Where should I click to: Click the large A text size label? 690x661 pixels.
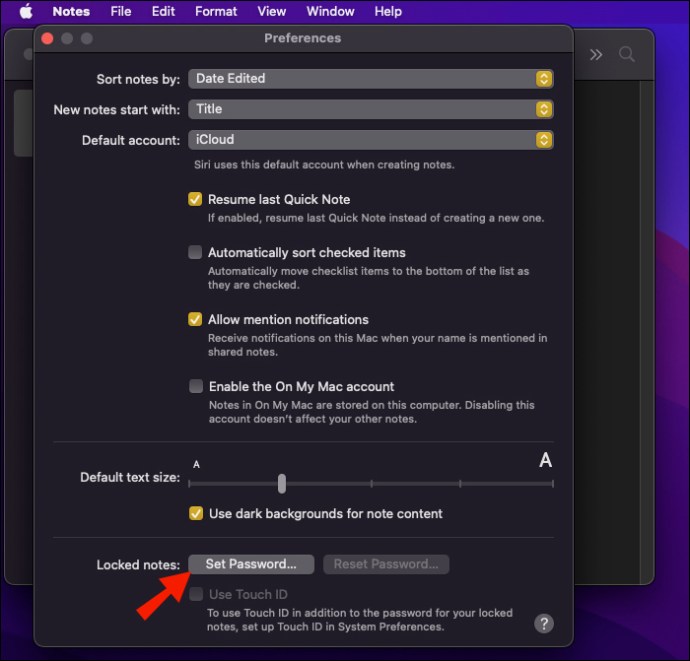(x=546, y=460)
